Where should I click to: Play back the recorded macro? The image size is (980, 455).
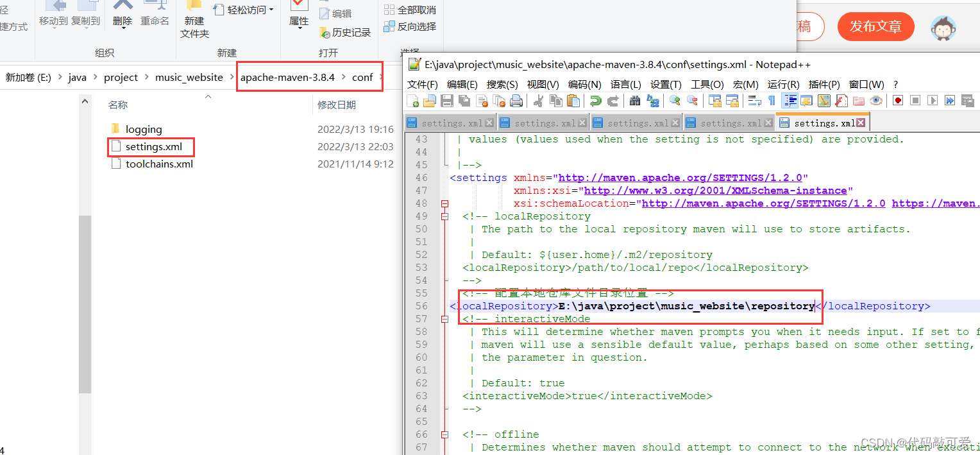[x=933, y=101]
